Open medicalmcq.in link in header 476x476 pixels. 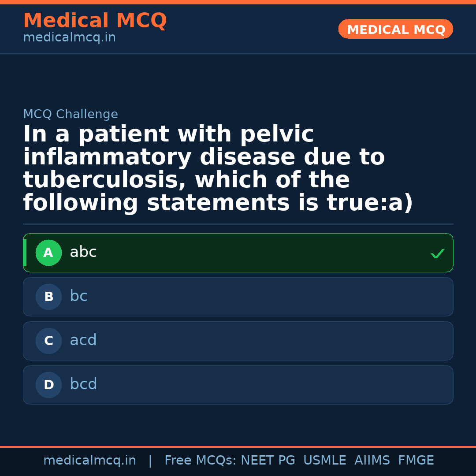[69, 38]
